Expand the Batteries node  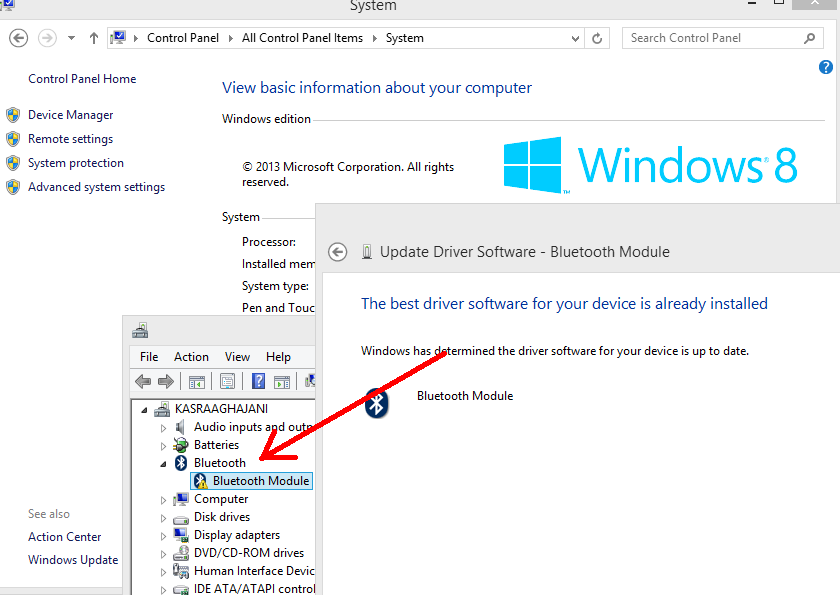click(x=163, y=446)
